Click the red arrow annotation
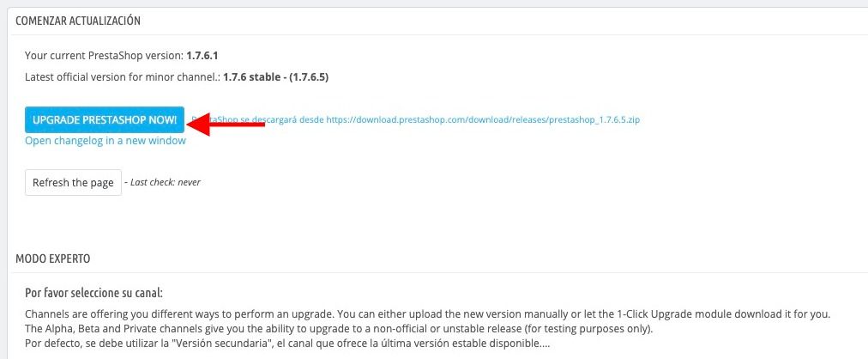The image size is (868, 359). pos(226,124)
